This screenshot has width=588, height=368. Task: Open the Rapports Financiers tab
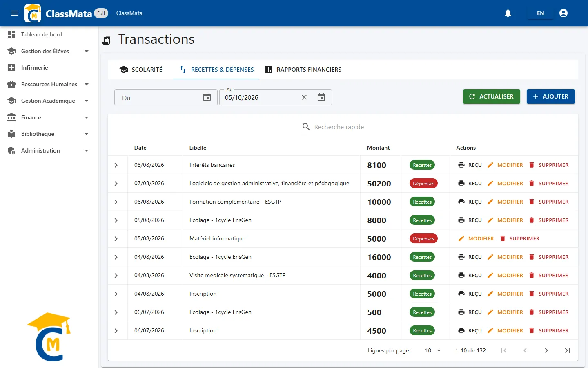click(303, 70)
